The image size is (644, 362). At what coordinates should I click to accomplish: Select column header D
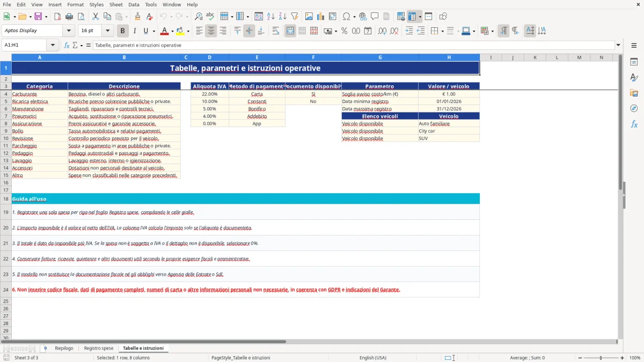point(209,57)
